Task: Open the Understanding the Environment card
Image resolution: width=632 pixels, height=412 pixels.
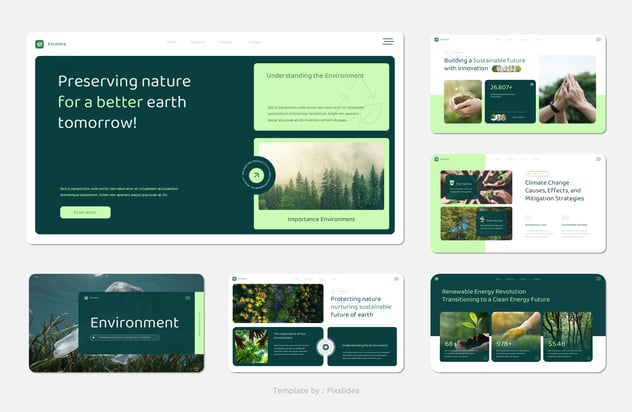Action: pos(321,97)
